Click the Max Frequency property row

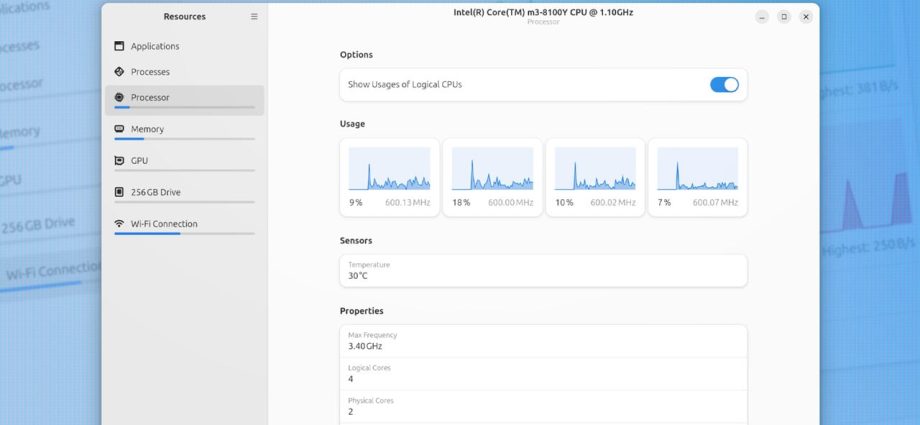543,341
